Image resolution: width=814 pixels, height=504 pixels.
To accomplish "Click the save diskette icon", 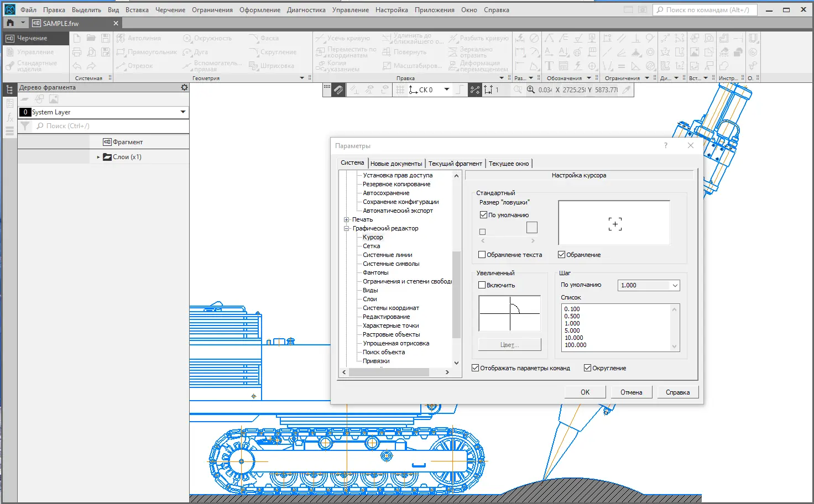I will (106, 38).
